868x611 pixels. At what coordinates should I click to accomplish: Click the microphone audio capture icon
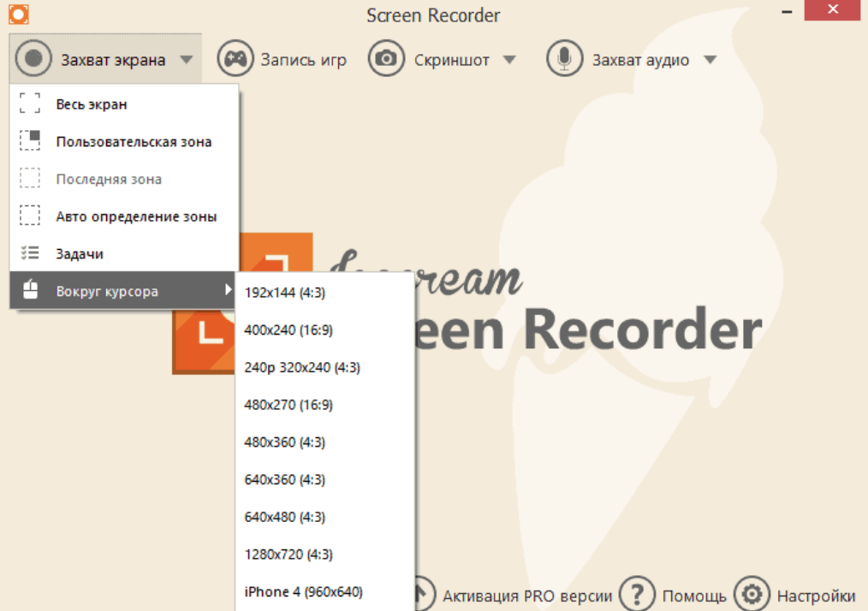pos(564,58)
